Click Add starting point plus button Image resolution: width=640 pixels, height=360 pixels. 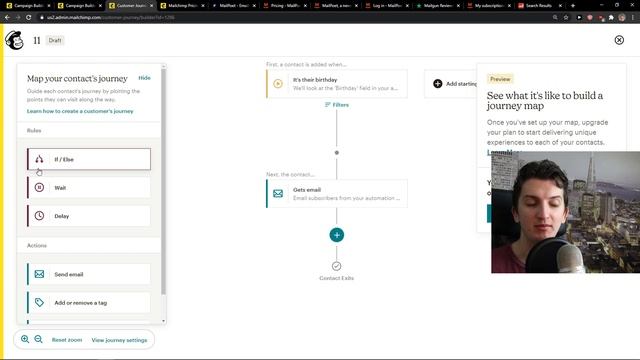(x=438, y=84)
